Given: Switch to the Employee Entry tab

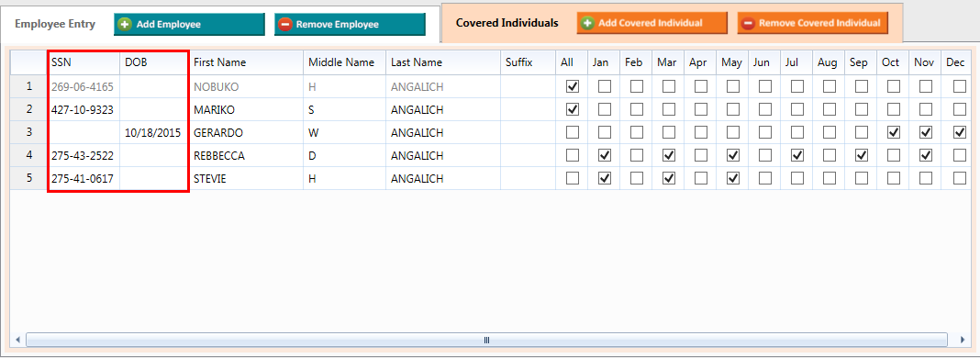Looking at the screenshot, I should point(55,24).
